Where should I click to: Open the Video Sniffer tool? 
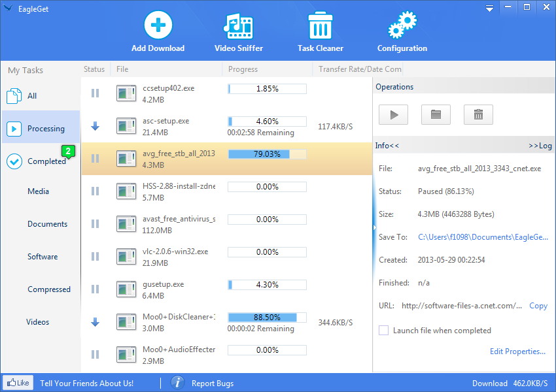237,26
